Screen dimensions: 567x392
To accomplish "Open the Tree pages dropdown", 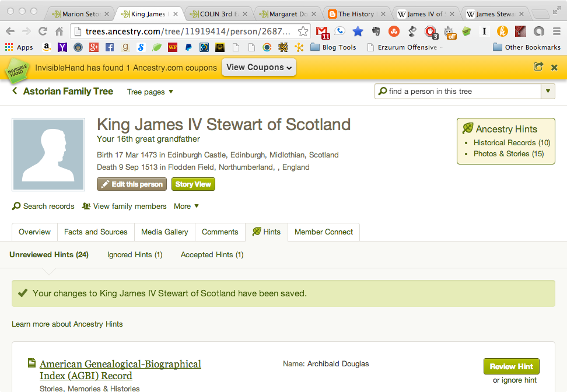I will (x=150, y=92).
